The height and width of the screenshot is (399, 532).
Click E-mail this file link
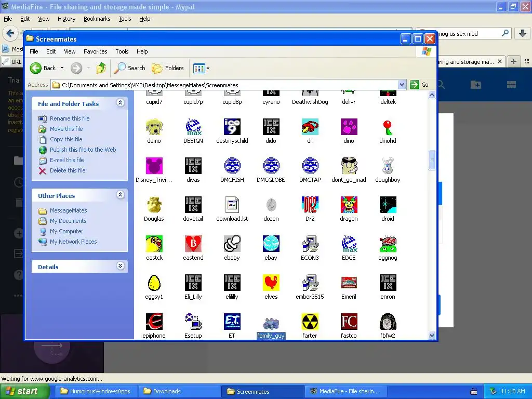coord(66,160)
